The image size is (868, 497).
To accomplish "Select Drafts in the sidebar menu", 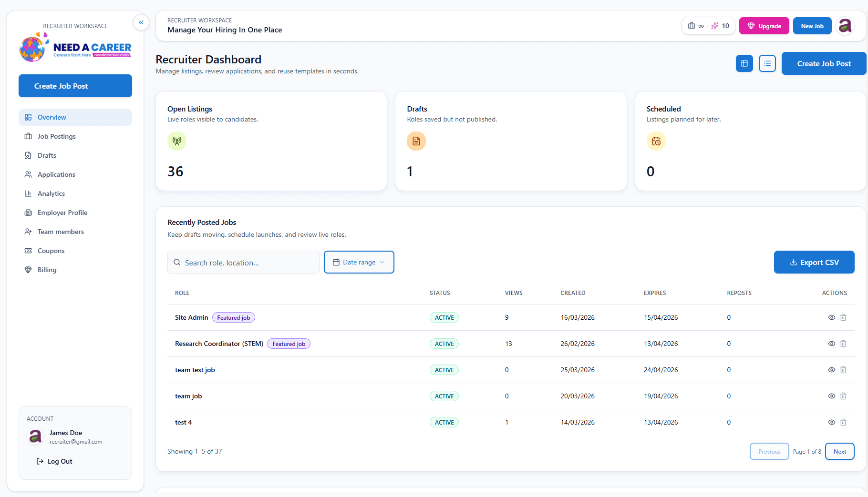I will (46, 155).
